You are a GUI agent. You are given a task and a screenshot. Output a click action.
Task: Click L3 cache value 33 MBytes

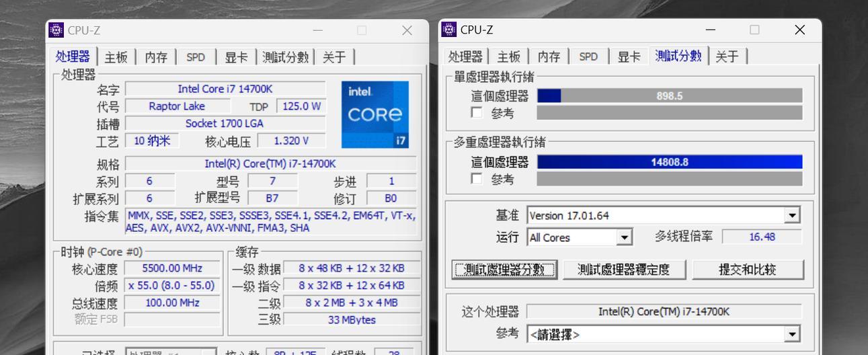point(352,320)
